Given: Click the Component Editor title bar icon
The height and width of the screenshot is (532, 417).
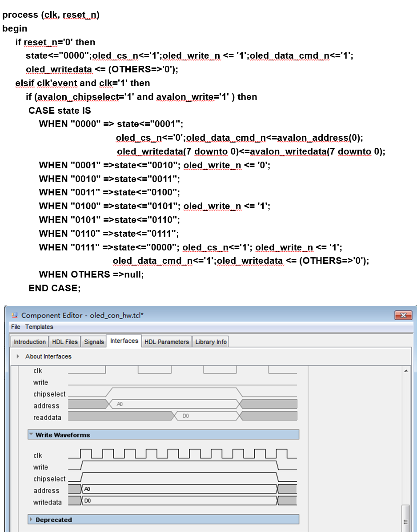Looking at the screenshot, I should [15, 315].
